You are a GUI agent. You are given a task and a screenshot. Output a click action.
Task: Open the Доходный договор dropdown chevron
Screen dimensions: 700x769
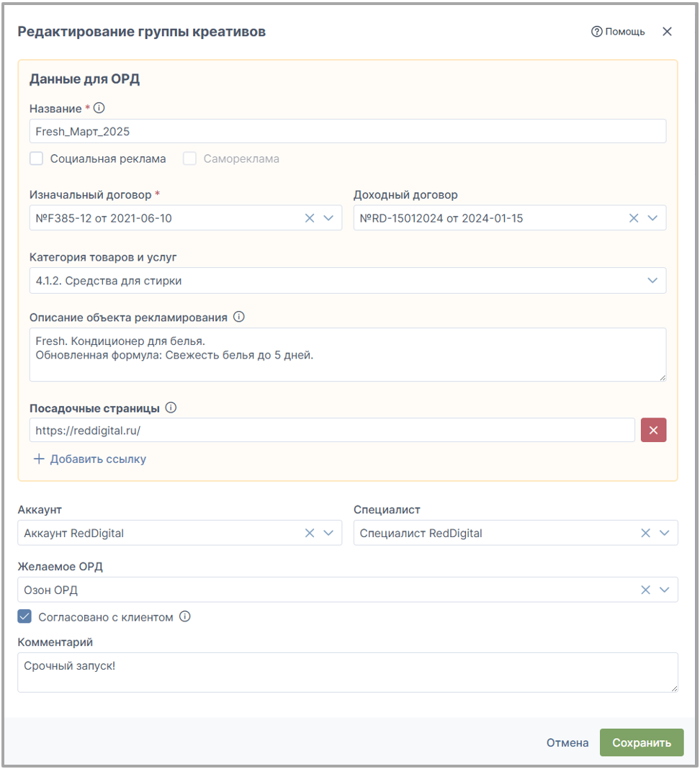pos(652,218)
